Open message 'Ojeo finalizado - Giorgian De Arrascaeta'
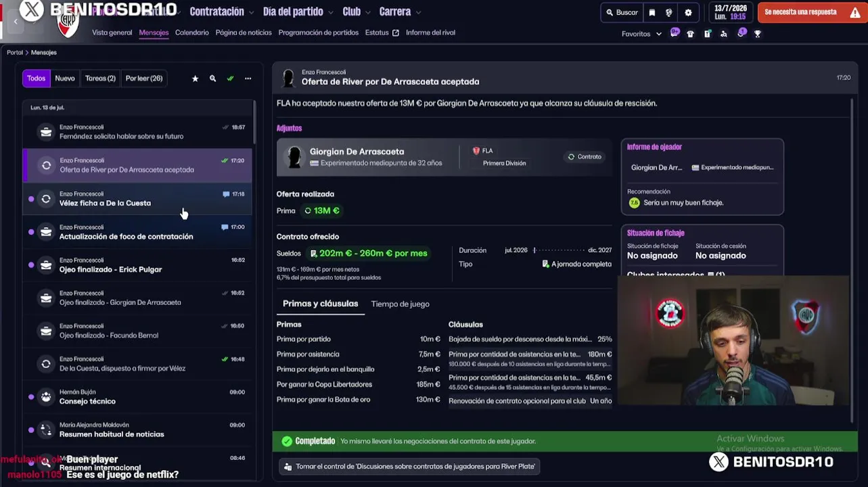868x487 pixels. (x=137, y=298)
